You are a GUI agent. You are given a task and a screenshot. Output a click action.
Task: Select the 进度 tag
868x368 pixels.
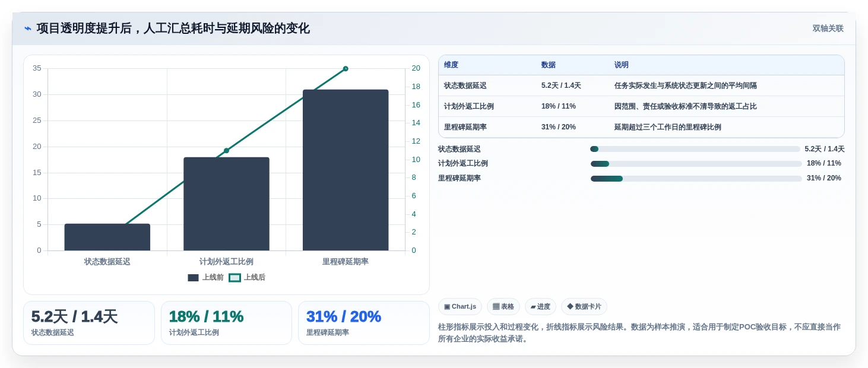(540, 306)
